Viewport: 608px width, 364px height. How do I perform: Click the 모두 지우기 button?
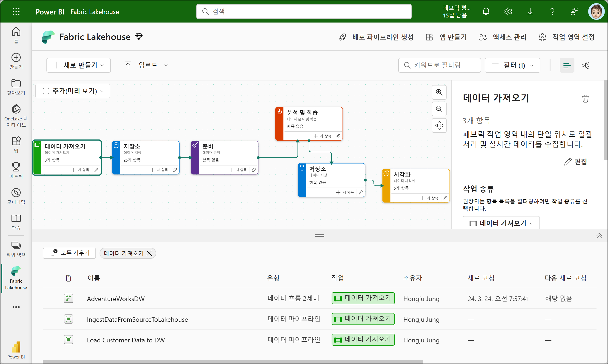(69, 253)
